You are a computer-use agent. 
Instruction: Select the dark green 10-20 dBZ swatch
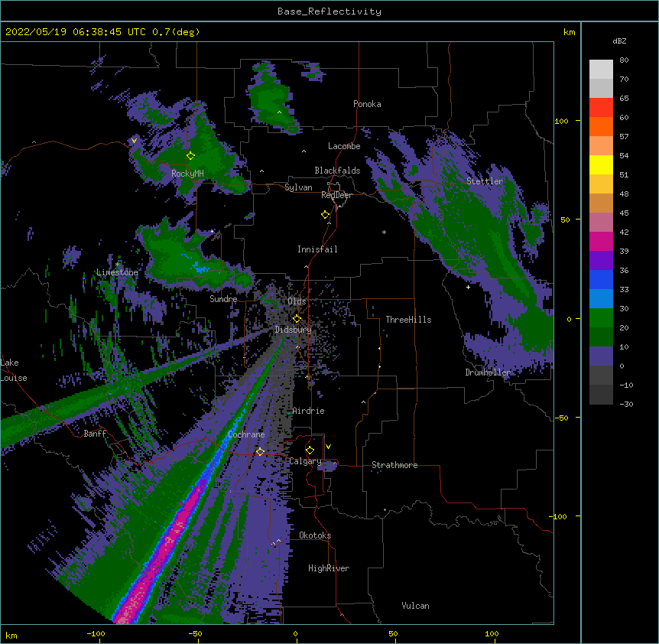[601, 337]
